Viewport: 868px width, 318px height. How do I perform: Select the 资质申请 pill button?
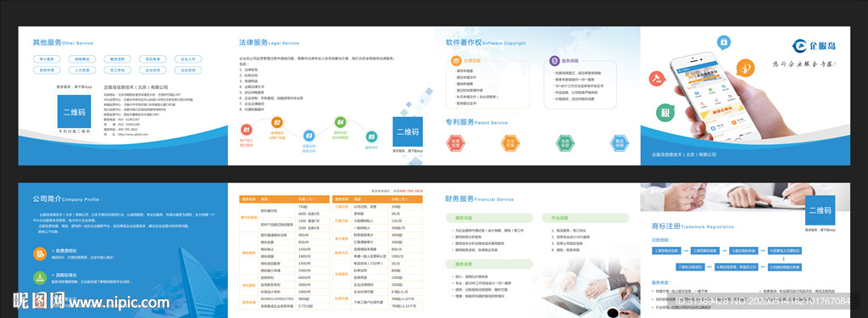pos(47,70)
